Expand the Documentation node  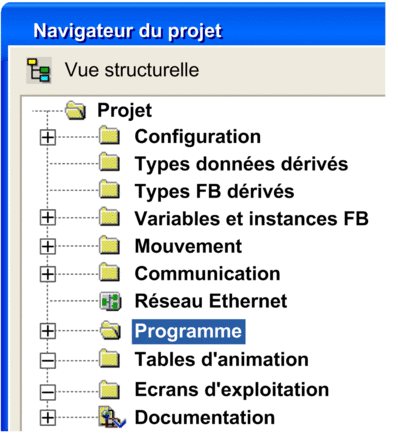click(48, 418)
